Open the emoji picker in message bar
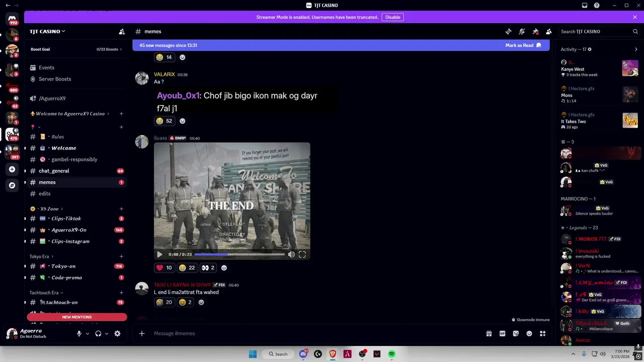This screenshot has height=362, width=644. [529, 333]
